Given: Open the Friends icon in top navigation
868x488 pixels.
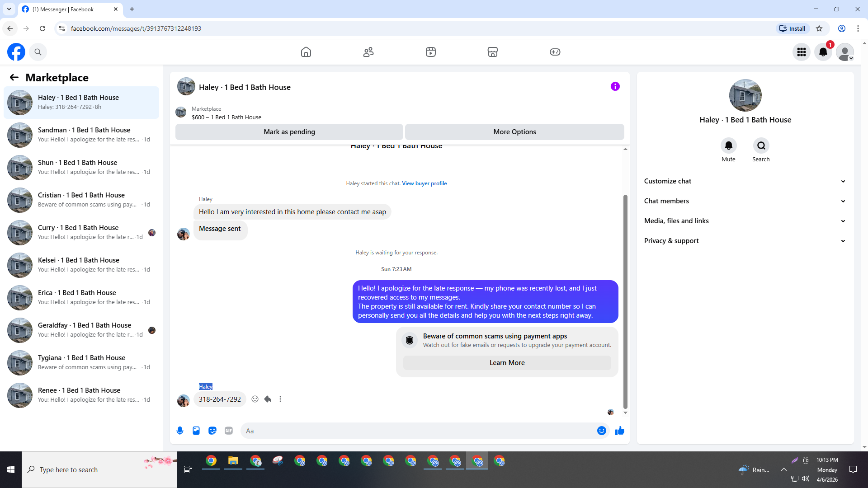Looking at the screenshot, I should pos(368,52).
